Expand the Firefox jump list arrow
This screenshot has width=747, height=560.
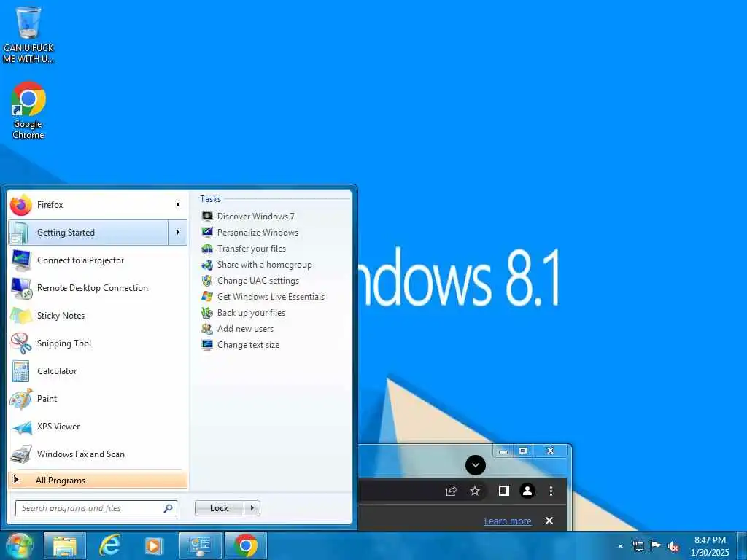click(x=178, y=205)
